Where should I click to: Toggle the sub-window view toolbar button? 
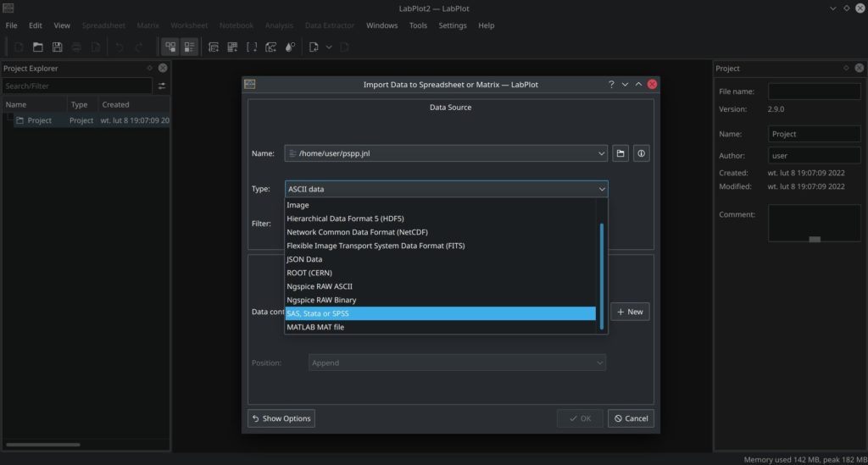[170, 47]
